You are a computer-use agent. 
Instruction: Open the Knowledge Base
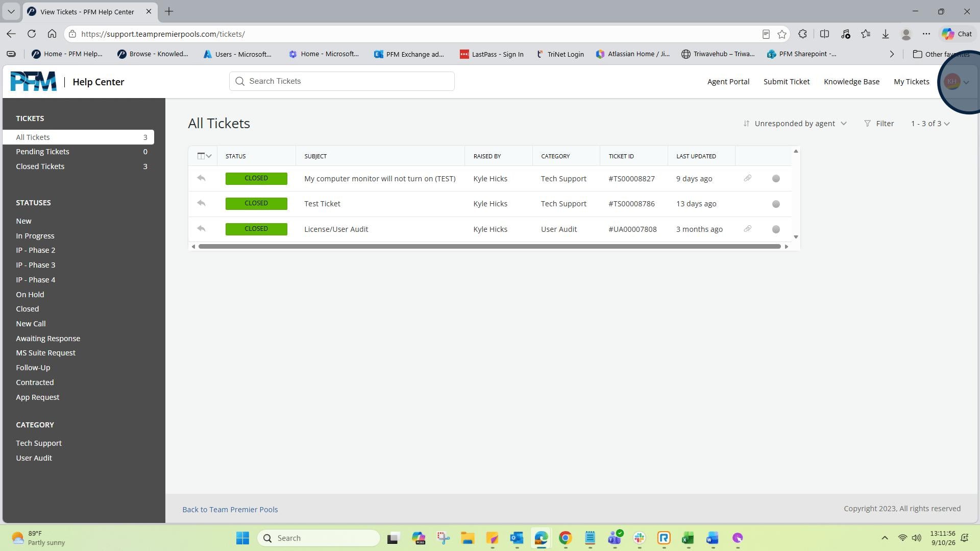(851, 82)
